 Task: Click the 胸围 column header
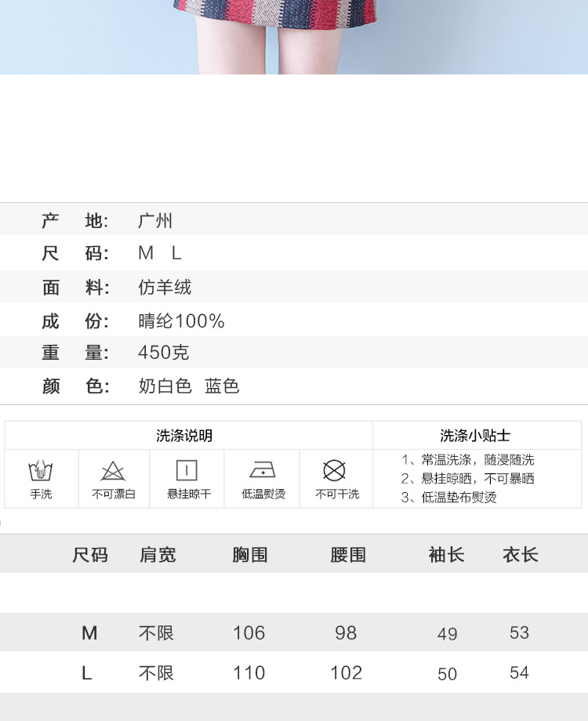coord(250,555)
